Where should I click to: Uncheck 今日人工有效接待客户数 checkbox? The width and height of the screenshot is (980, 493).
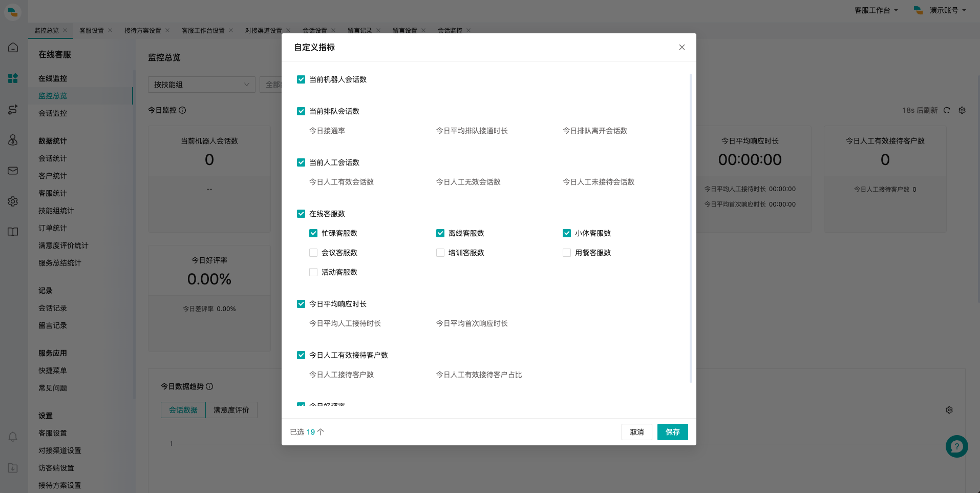pyautogui.click(x=301, y=355)
